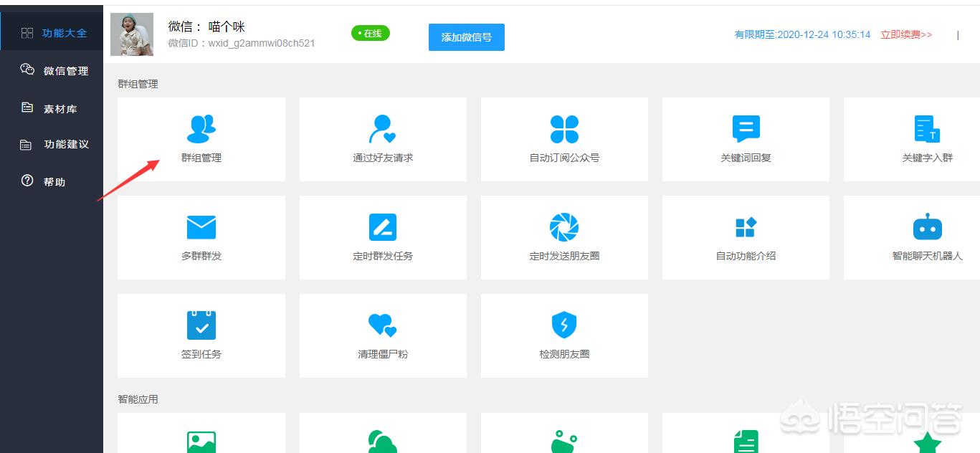This screenshot has width=980, height=453.
Task: Open 定时发送朋友圈 camera shutter icon
Action: click(x=564, y=227)
